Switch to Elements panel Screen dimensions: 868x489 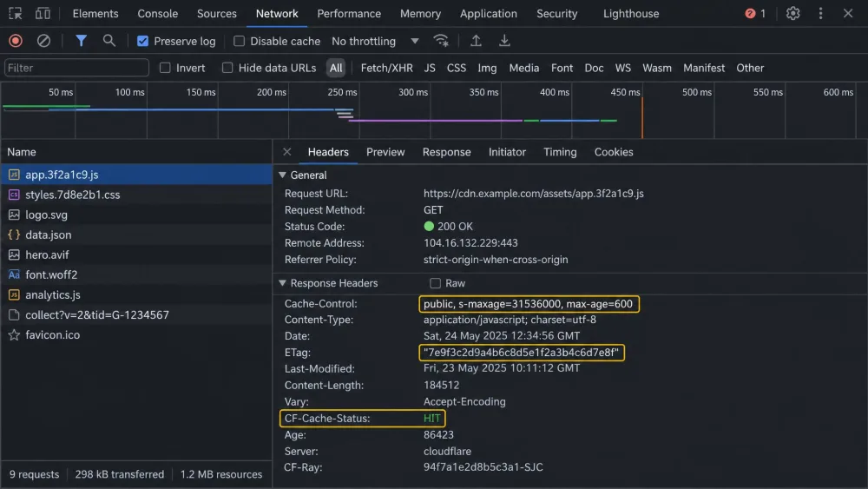(x=95, y=13)
